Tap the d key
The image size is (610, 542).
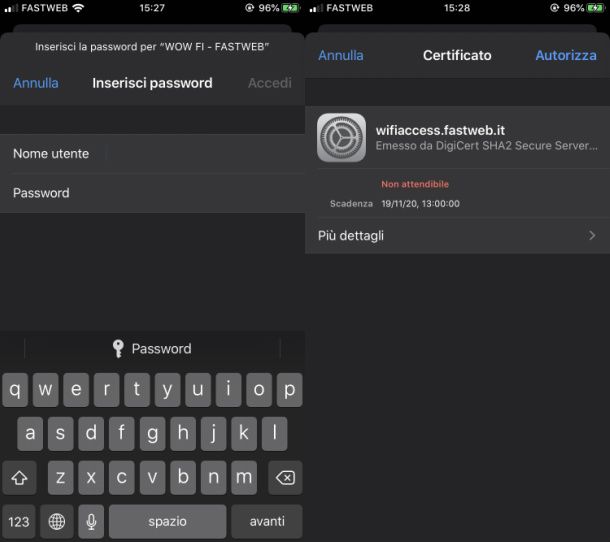pyautogui.click(x=91, y=434)
